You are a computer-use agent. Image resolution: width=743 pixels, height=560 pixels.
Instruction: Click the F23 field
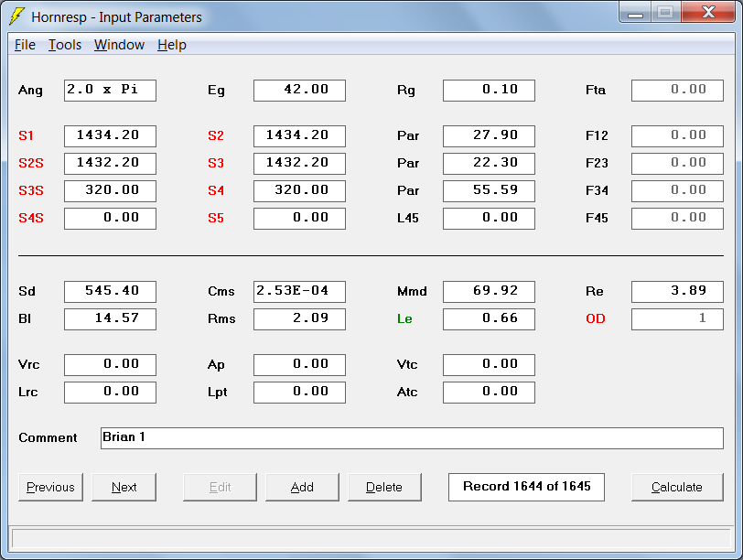(678, 164)
